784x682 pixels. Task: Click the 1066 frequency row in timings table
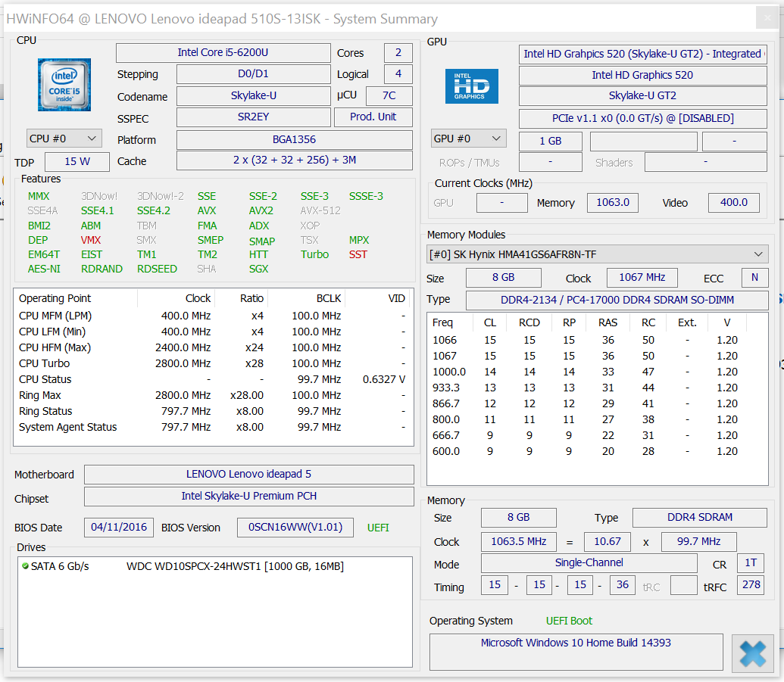pos(445,340)
